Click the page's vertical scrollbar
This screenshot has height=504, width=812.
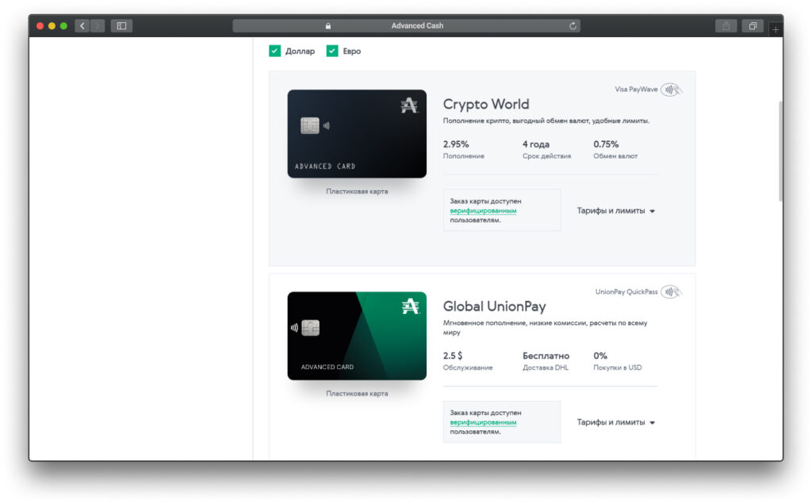(780, 150)
